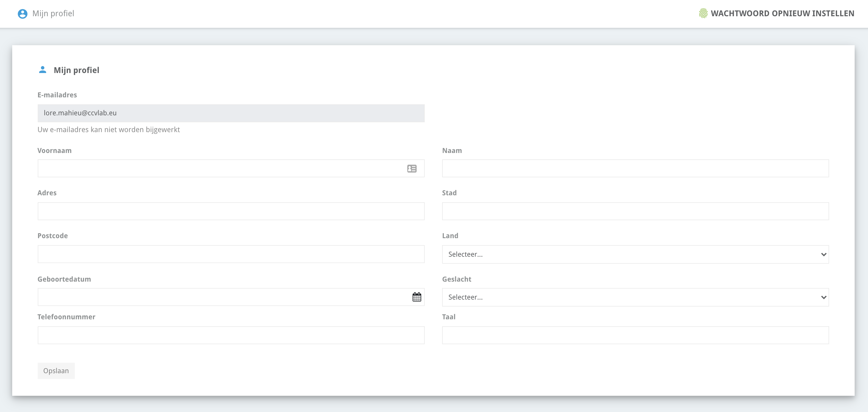Click the person icon beside Mijn profiel heading

(x=42, y=70)
